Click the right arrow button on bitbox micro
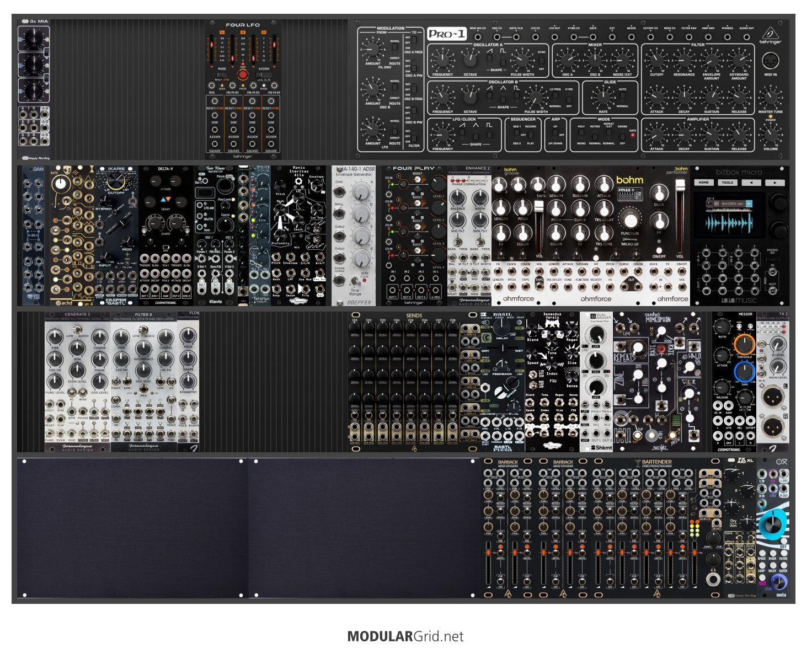 (x=774, y=183)
